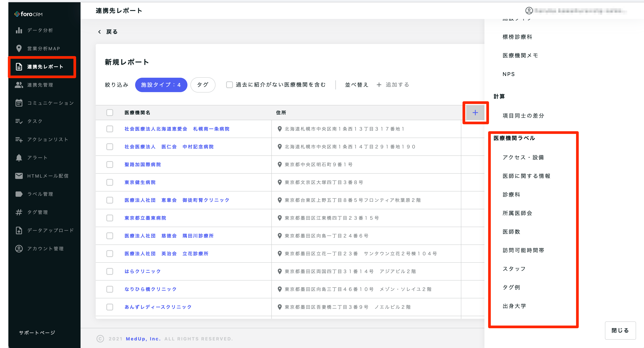The image size is (644, 348).
Task: Open the MedUp, Inc. footer link
Action: point(143,339)
